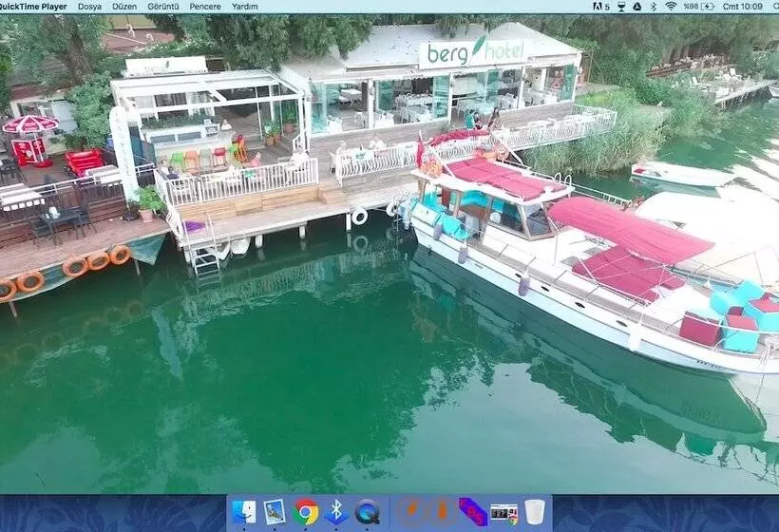Open the Yardım menu
779x532 pixels.
[x=245, y=6]
